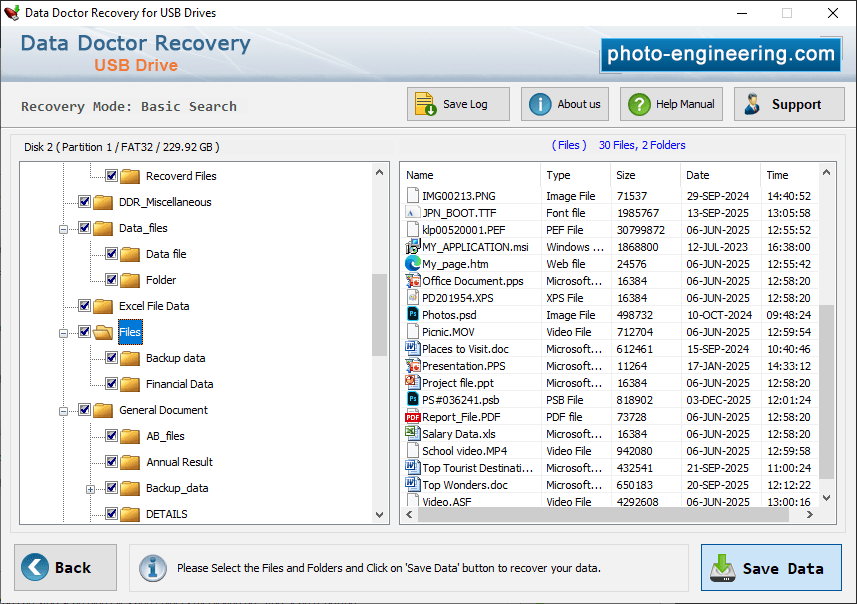
Task: Collapse the Files tree node
Action: pos(63,333)
